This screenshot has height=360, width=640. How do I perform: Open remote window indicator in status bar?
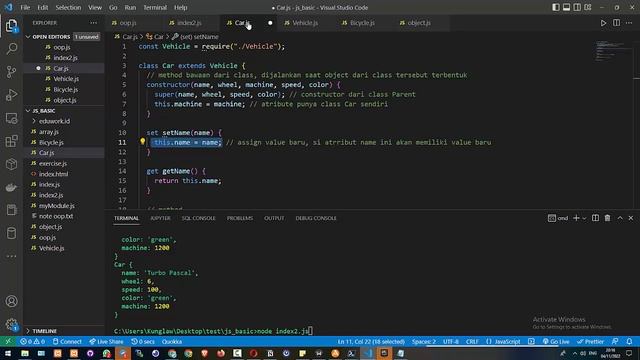coord(8,341)
